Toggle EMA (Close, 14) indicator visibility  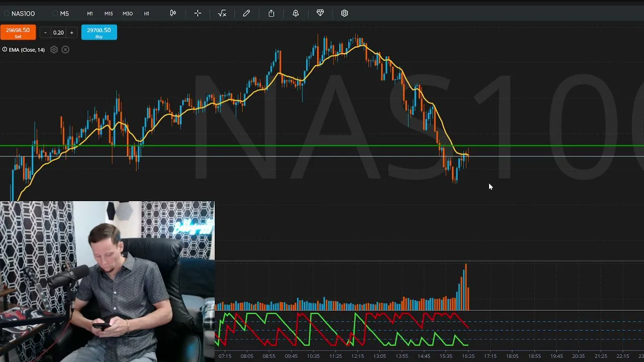5,49
